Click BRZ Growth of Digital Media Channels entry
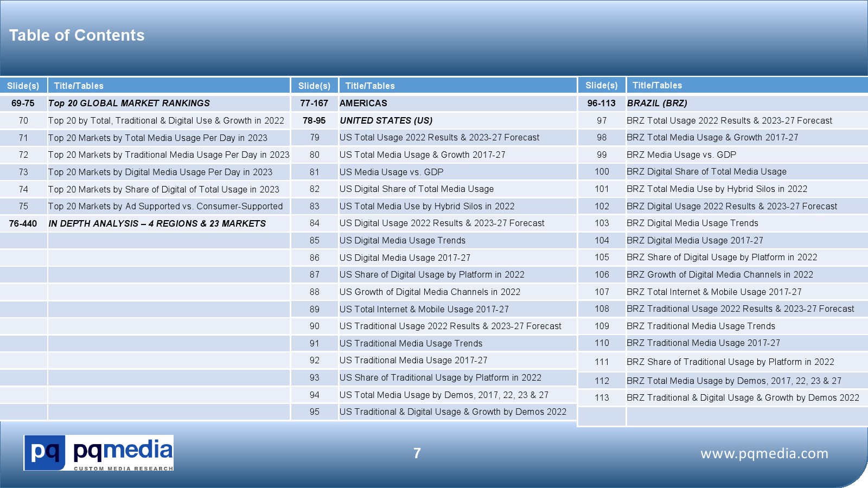This screenshot has height=488, width=868. [719, 274]
